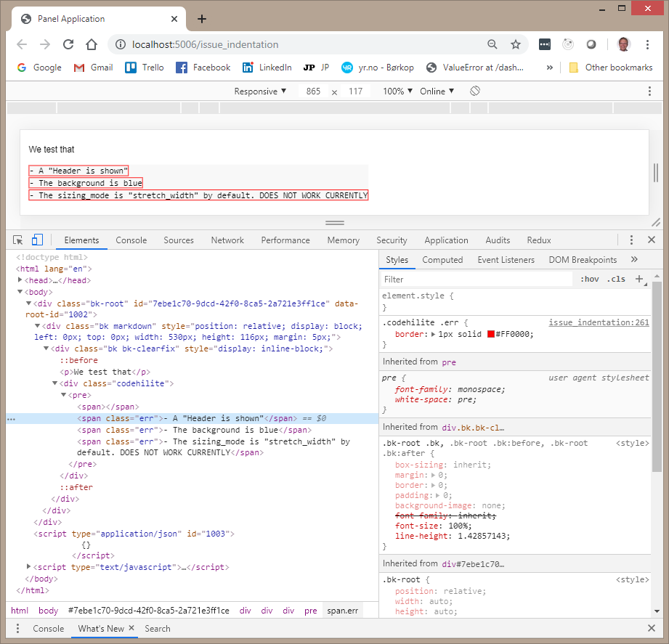Click the network throttling disable icon
Screen dimensions: 669x644
(474, 91)
